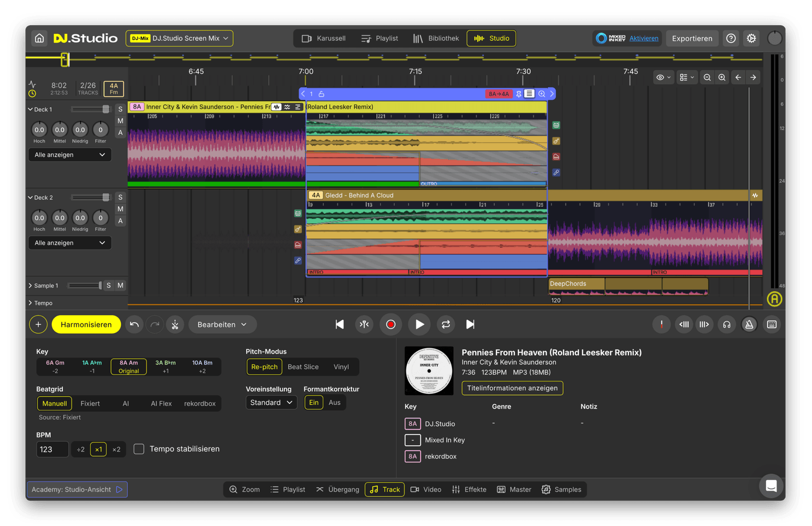Open the Effekte bottom tab

click(469, 489)
